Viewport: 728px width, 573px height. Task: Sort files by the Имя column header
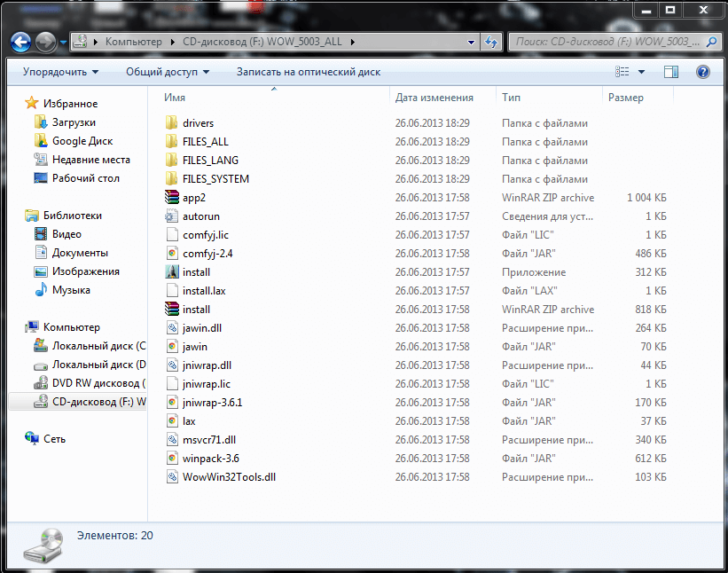(175, 98)
